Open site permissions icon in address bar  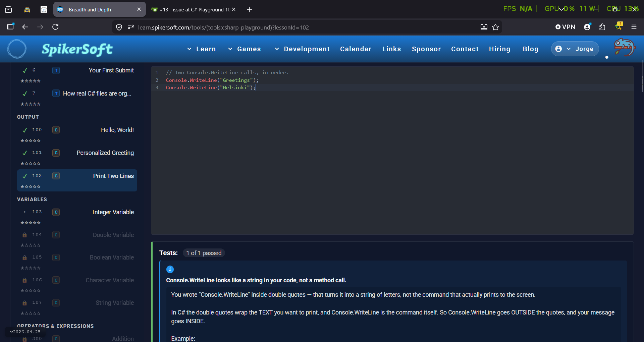tap(131, 27)
